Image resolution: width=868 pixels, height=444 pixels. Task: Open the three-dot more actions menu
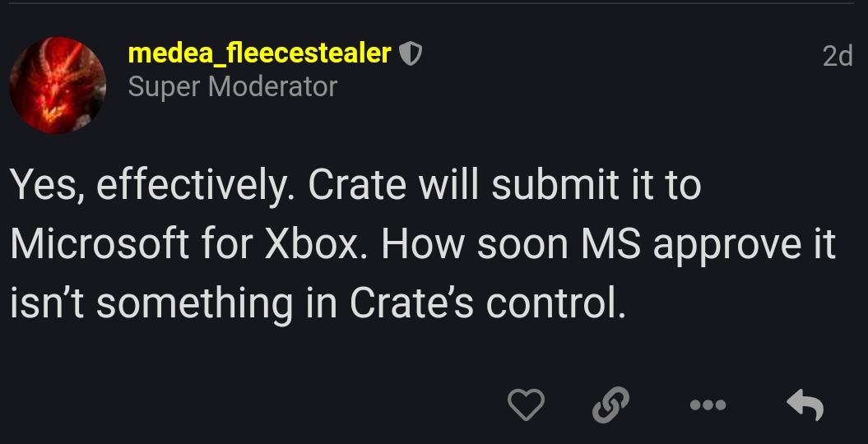click(708, 405)
